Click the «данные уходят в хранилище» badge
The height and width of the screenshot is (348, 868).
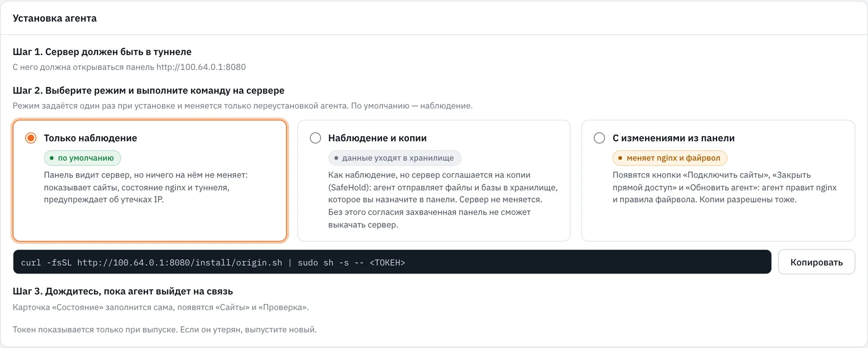click(394, 158)
